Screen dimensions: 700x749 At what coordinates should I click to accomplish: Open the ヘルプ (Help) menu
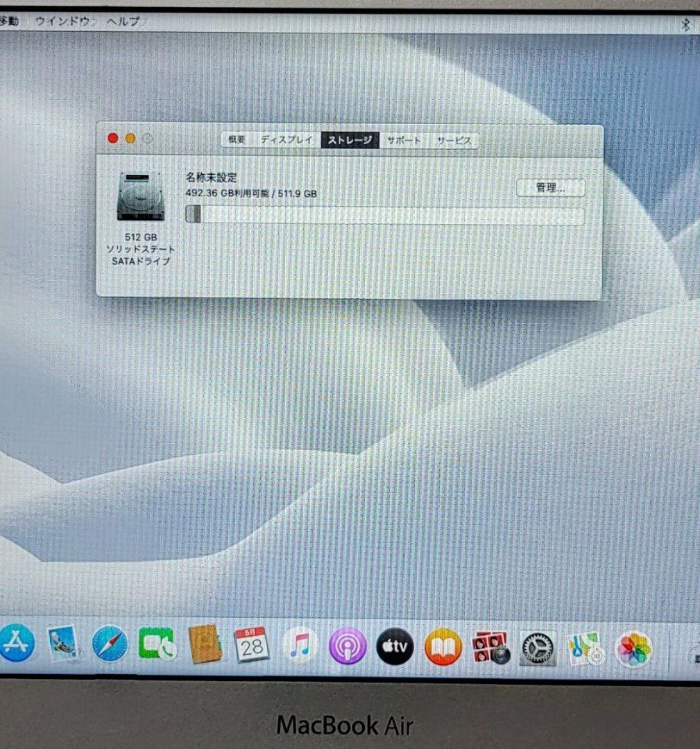pos(122,21)
